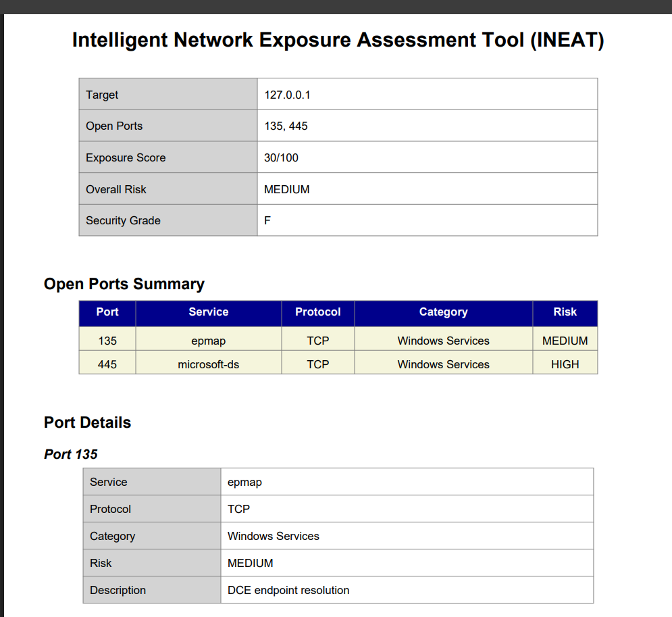The image size is (672, 617).
Task: Click the Security Grade F value
Action: pos(267,220)
